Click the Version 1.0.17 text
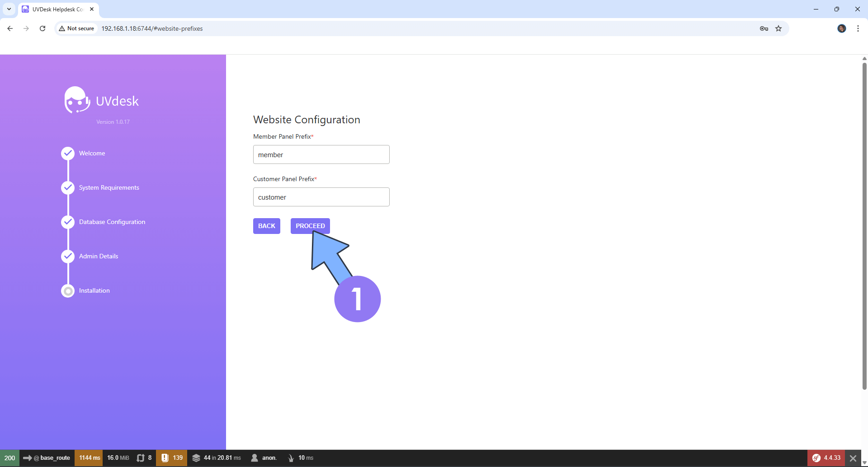868x467 pixels. 113,122
